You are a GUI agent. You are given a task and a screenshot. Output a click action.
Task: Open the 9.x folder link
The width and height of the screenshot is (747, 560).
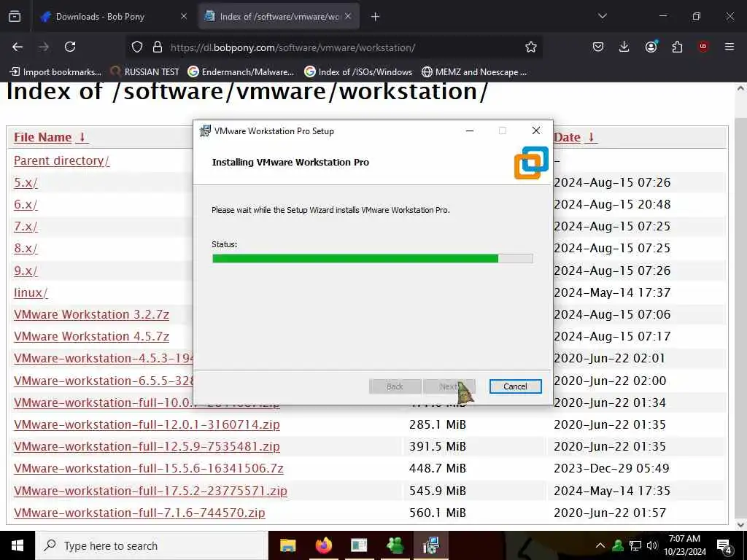pyautogui.click(x=26, y=271)
